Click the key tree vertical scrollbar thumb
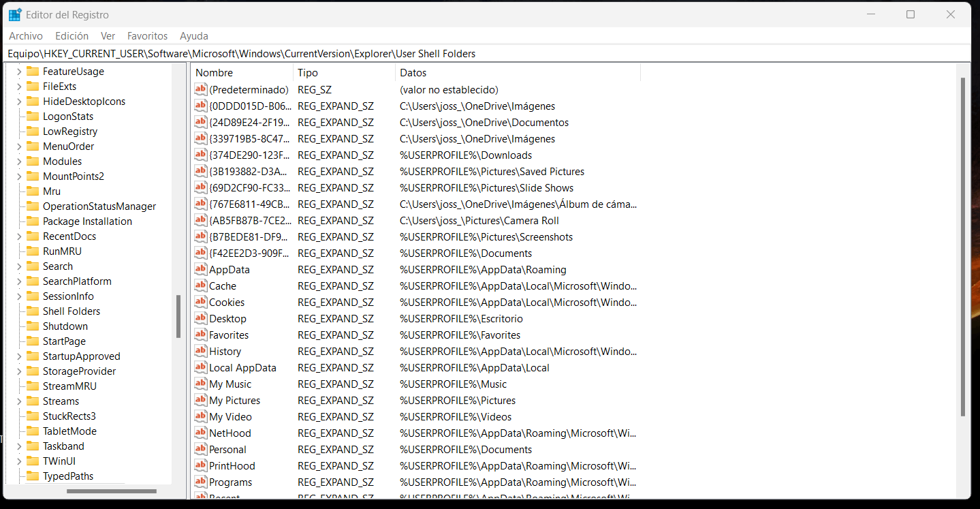This screenshot has width=980, height=509. click(178, 316)
